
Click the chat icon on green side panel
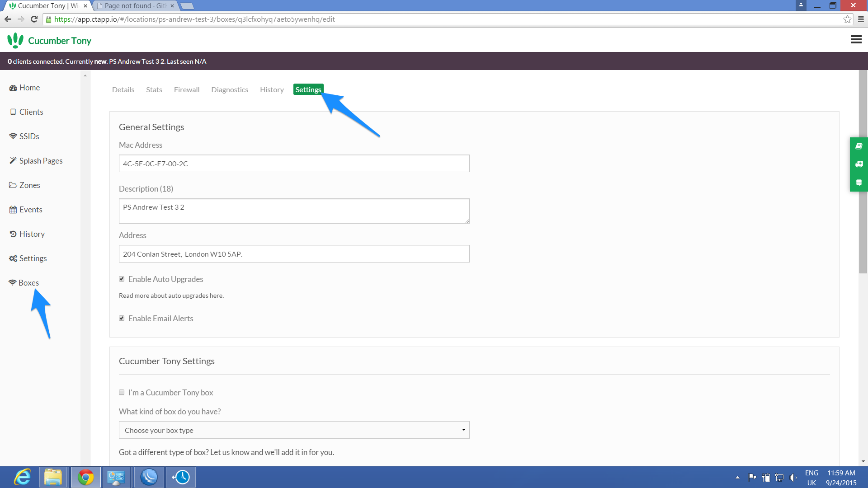click(x=859, y=183)
